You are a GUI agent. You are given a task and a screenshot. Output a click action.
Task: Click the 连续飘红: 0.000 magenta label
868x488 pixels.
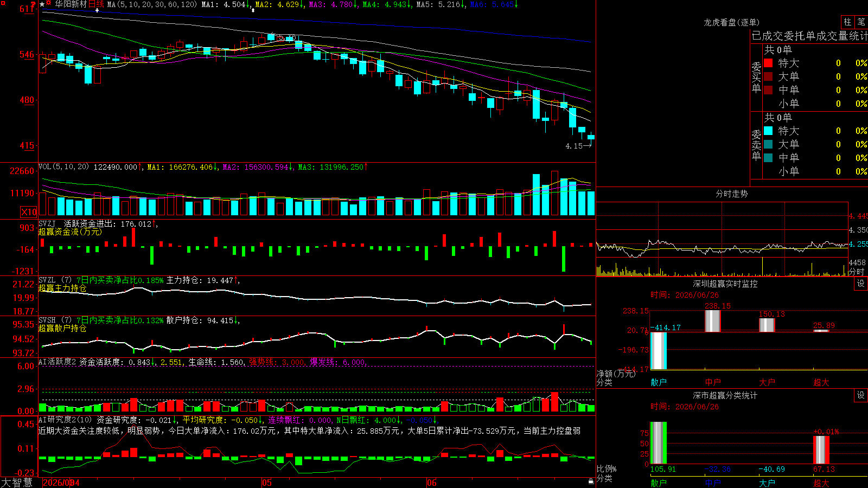(x=300, y=420)
